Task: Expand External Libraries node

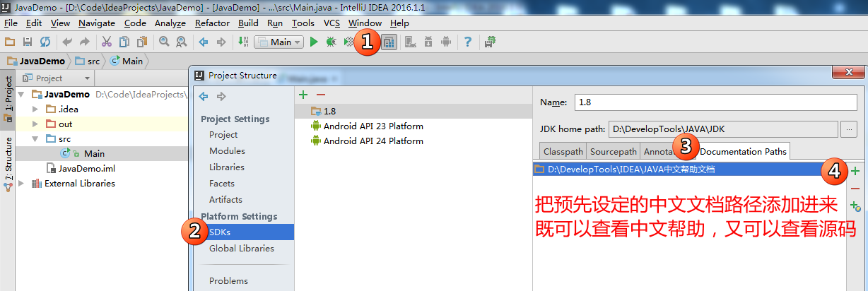Action: click(22, 183)
